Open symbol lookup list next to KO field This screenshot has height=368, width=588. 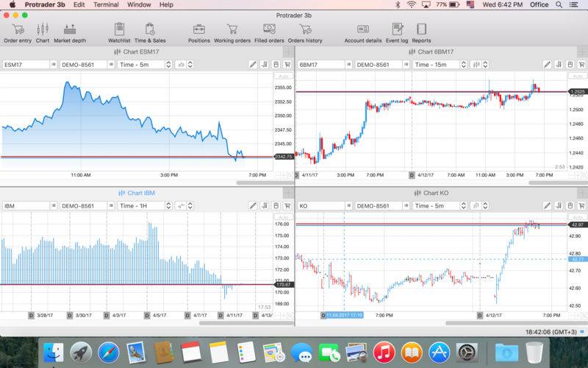pos(348,206)
